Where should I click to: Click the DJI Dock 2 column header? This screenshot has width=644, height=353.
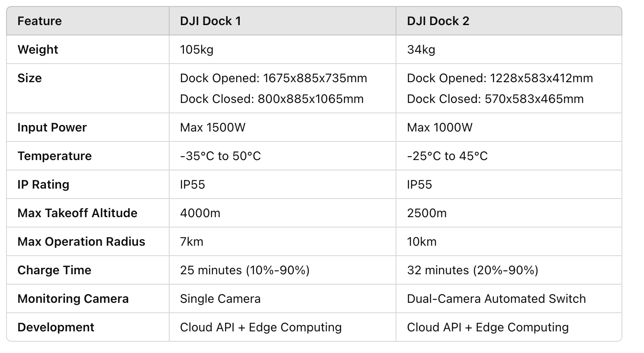coord(438,21)
